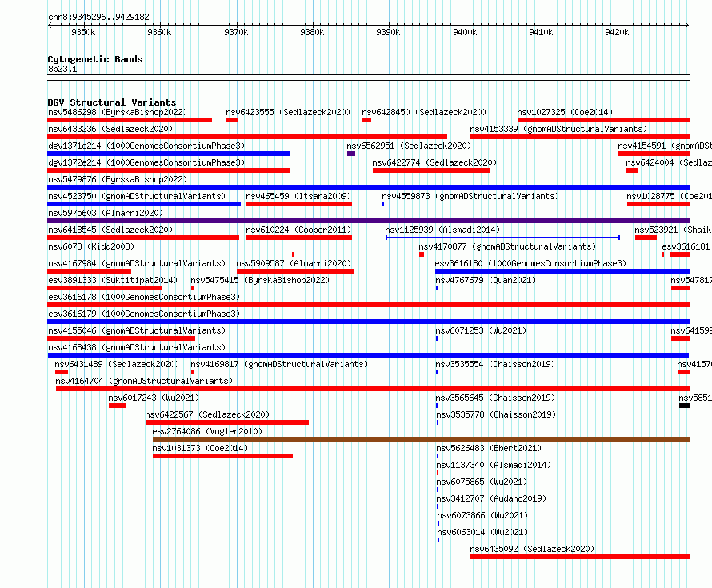
Task: Click nsv6422774 (Sedlazeck2020) red bar
Action: [x=431, y=170]
